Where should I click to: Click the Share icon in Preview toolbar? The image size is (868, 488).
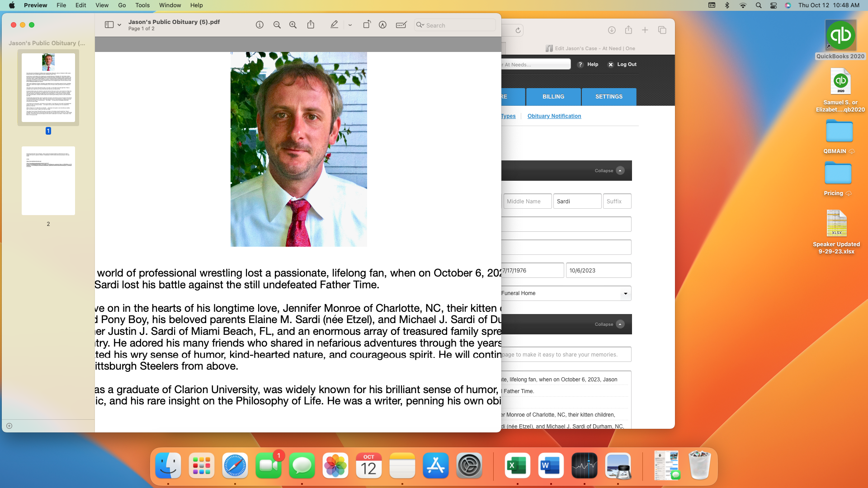point(311,25)
